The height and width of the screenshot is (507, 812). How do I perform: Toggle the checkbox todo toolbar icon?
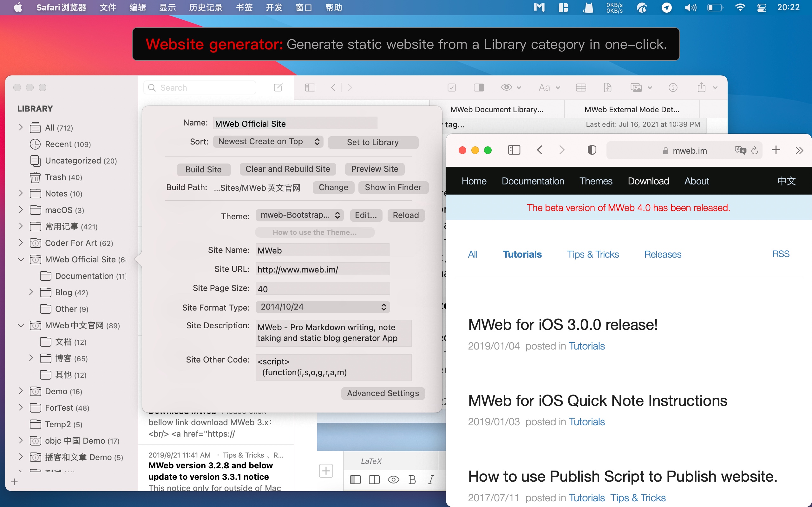[452, 87]
